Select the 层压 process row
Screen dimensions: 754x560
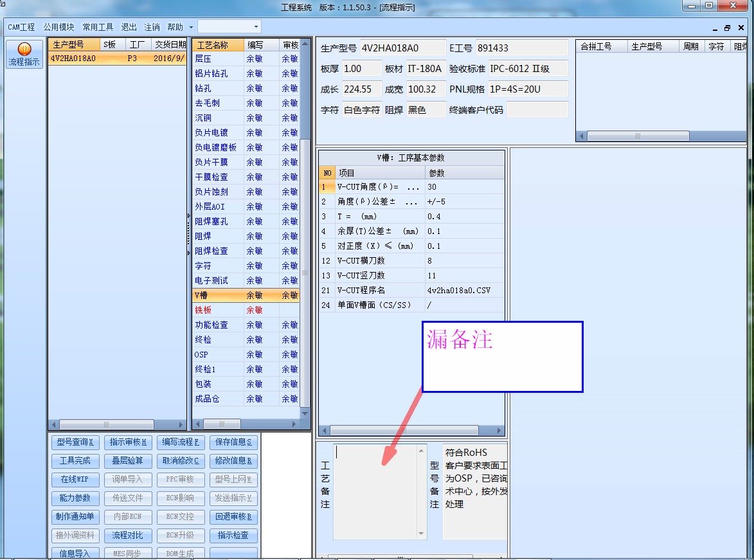click(x=246, y=59)
